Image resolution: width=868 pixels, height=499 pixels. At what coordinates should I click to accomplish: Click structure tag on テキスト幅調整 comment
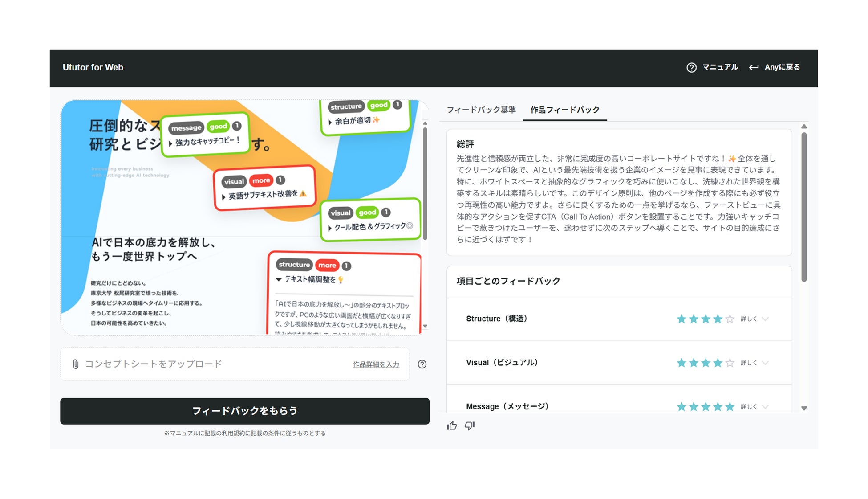click(x=294, y=265)
